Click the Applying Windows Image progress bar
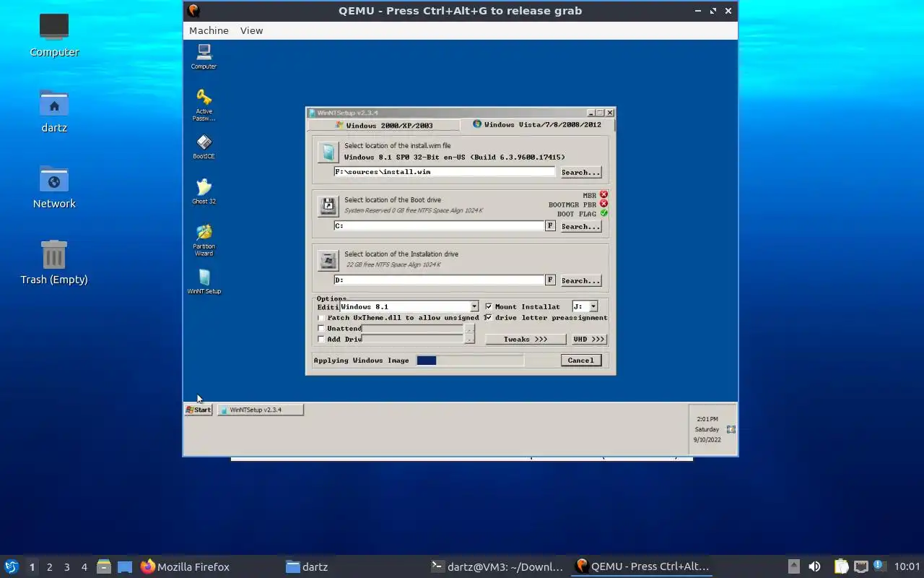This screenshot has height=578, width=924. (470, 361)
